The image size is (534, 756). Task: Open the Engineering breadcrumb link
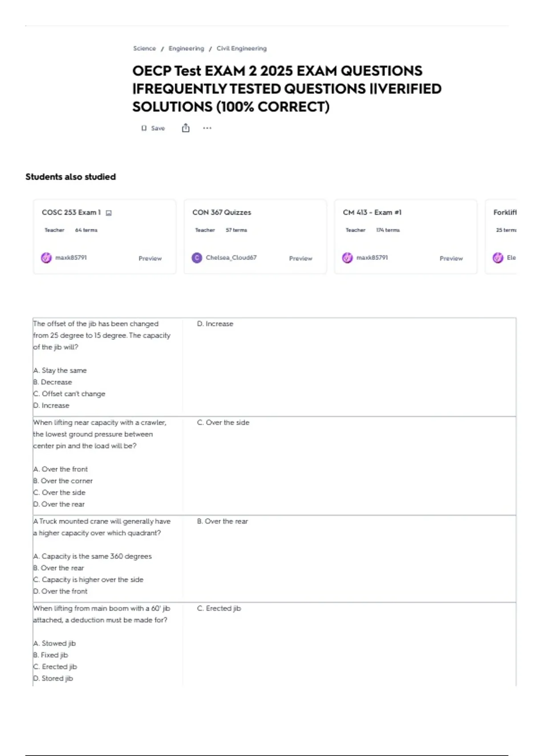(x=186, y=48)
